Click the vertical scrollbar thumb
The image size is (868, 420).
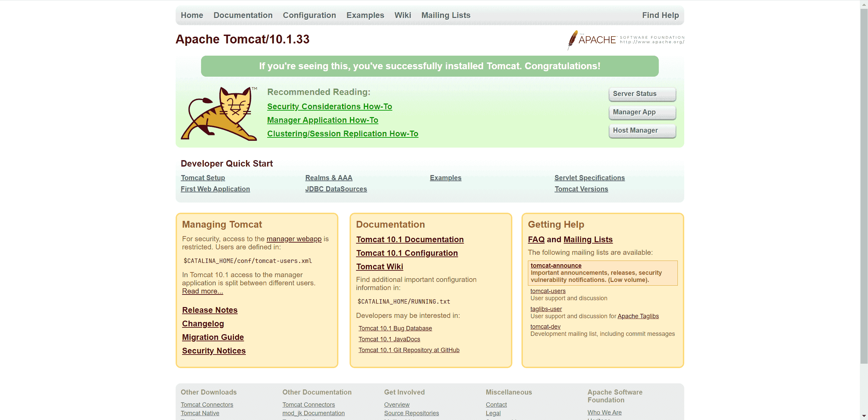point(864,186)
